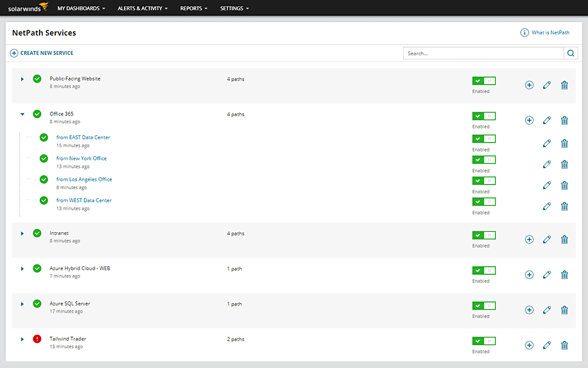Click inside the Search field
588x368 pixels.
pyautogui.click(x=482, y=52)
